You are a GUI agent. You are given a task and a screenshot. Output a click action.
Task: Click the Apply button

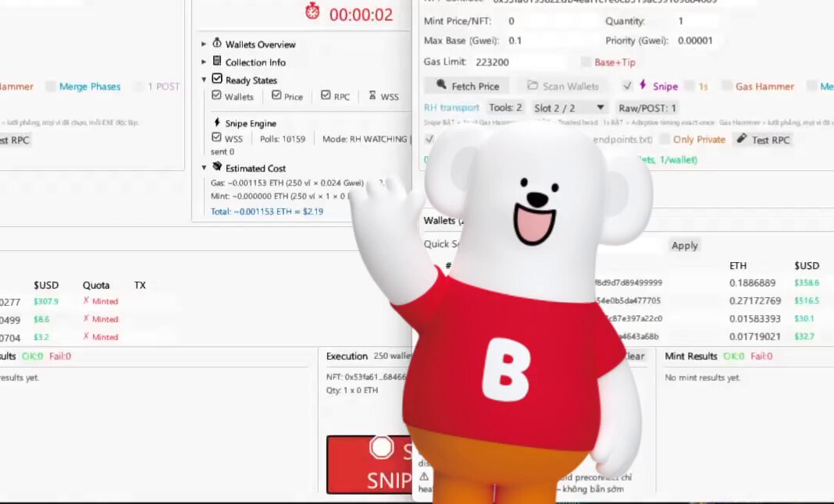(685, 246)
